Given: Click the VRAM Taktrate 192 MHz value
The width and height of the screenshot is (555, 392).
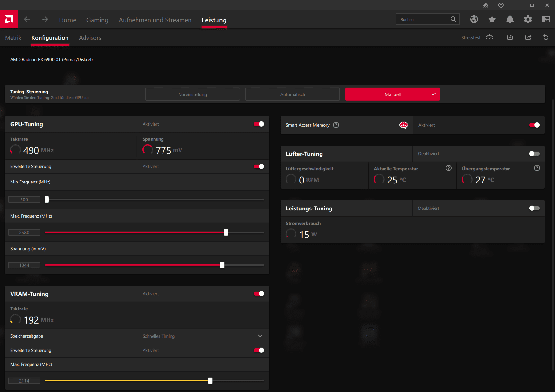Looking at the screenshot, I should 39,320.
